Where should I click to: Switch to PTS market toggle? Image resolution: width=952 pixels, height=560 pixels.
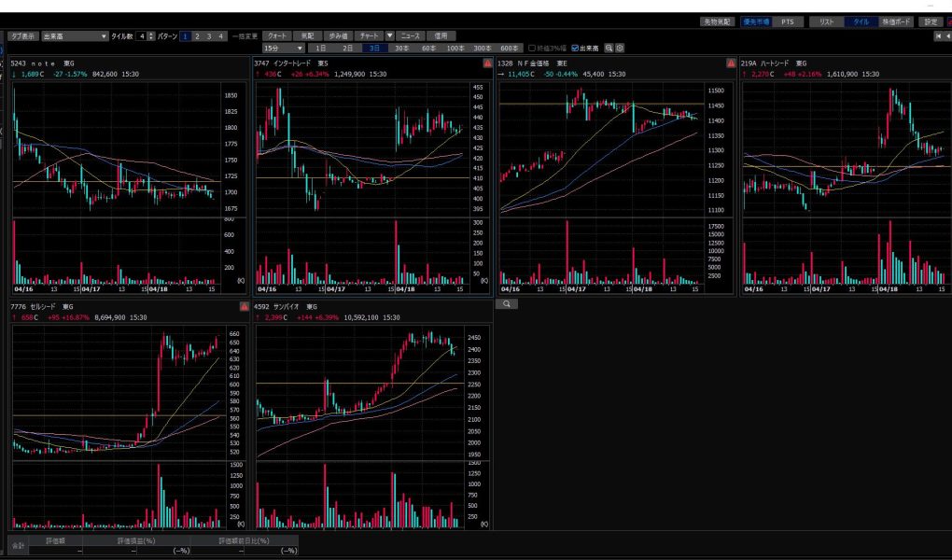click(787, 21)
